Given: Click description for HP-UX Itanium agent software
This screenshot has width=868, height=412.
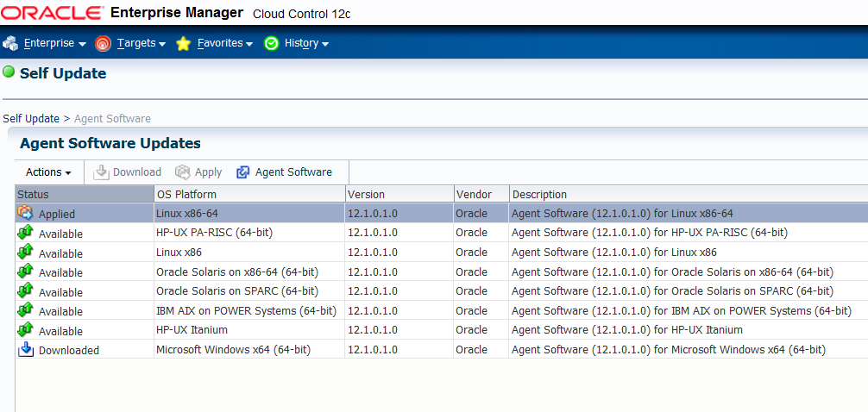Looking at the screenshot, I should pos(626,330).
